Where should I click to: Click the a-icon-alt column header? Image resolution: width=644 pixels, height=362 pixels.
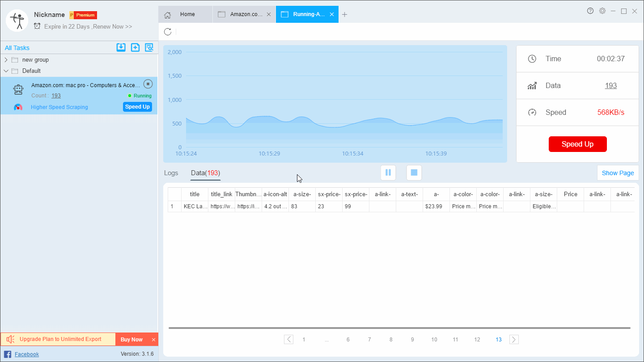pyautogui.click(x=275, y=194)
